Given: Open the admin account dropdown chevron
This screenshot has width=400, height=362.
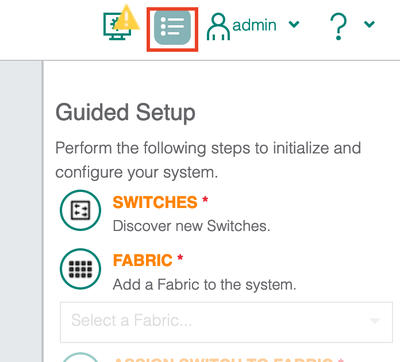Looking at the screenshot, I should click(x=294, y=24).
